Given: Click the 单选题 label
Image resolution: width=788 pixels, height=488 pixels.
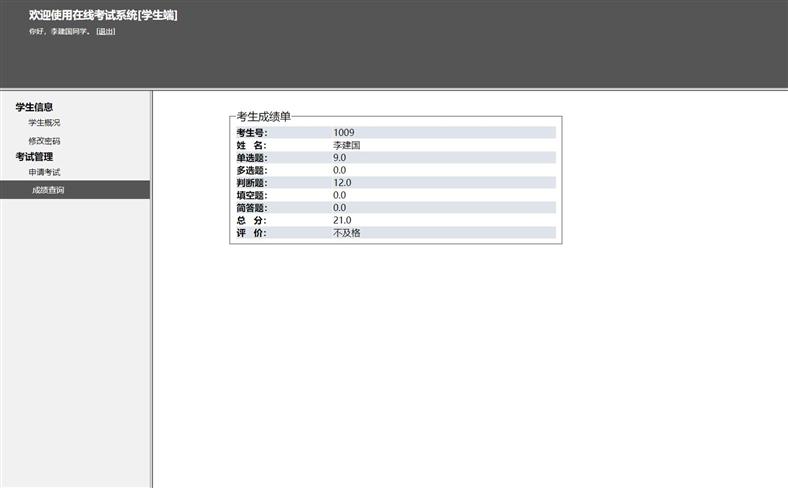Looking at the screenshot, I should tap(252, 158).
